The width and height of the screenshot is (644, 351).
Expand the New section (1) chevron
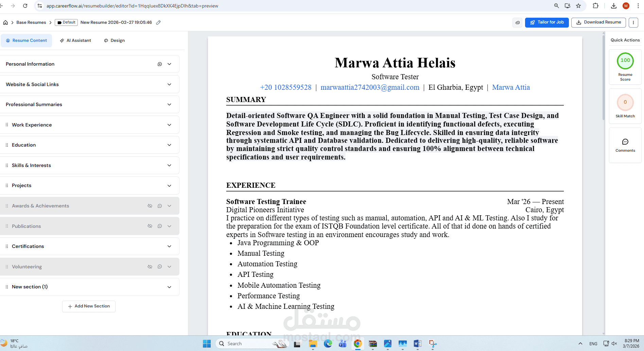(169, 287)
